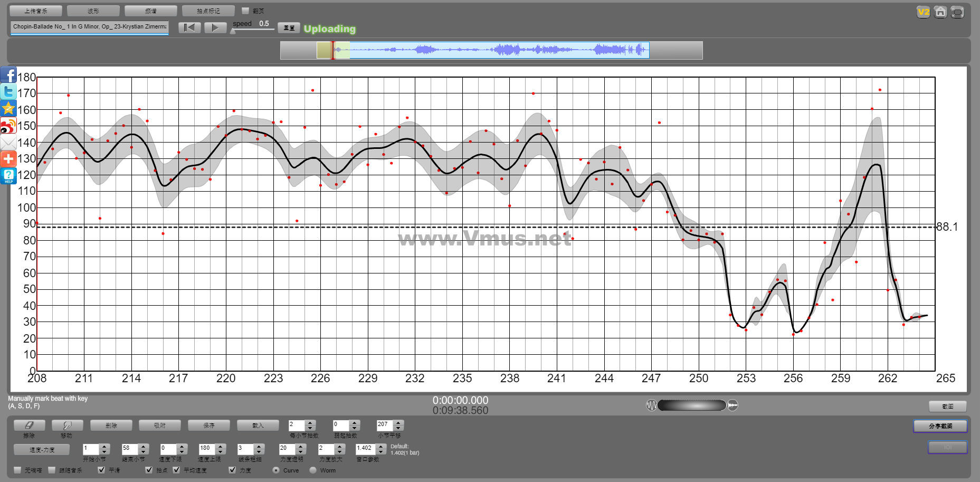Click the Twitter share icon
The height and width of the screenshot is (482, 980).
point(8,91)
